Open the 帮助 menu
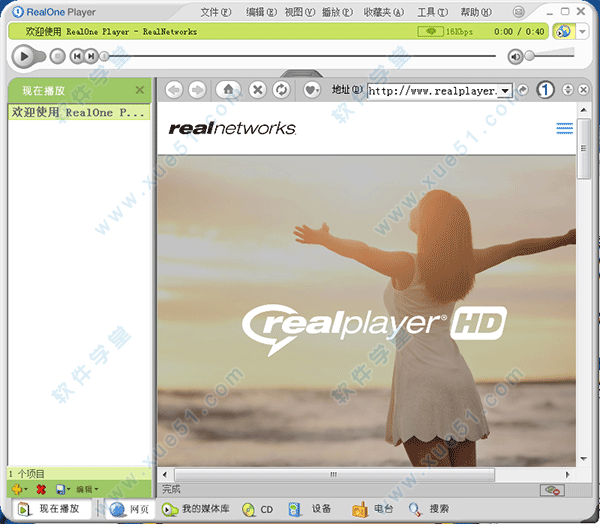 pos(476,12)
